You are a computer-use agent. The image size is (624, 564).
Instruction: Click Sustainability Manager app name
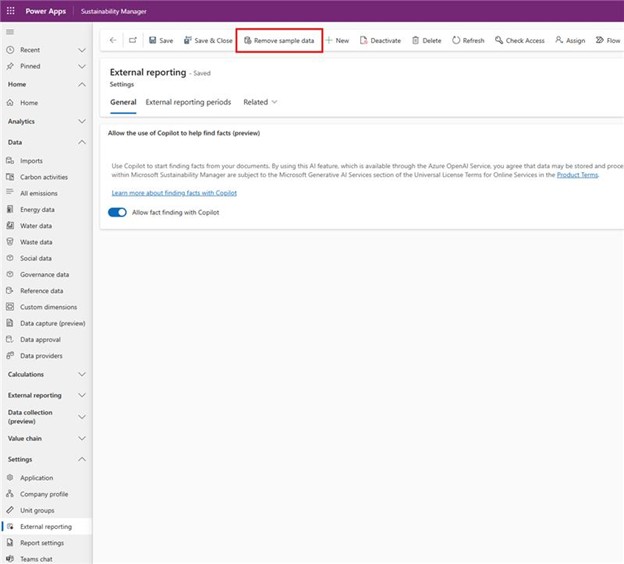tap(114, 12)
